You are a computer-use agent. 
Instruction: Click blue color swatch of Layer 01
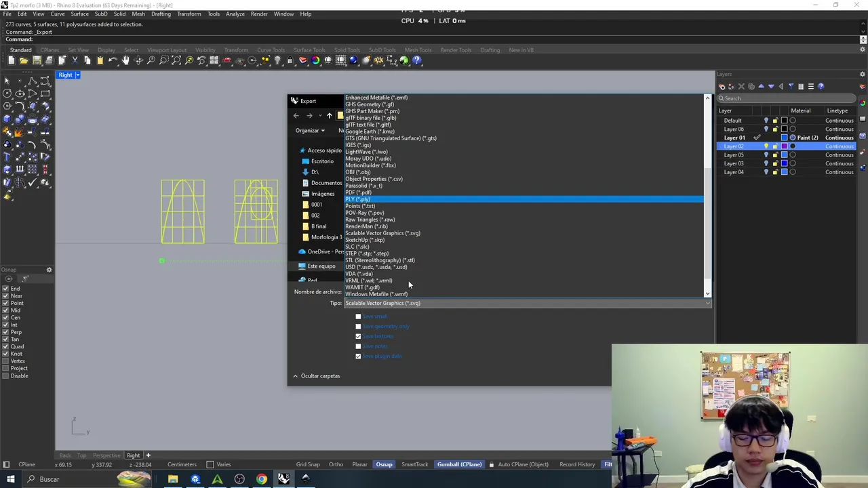pos(784,138)
